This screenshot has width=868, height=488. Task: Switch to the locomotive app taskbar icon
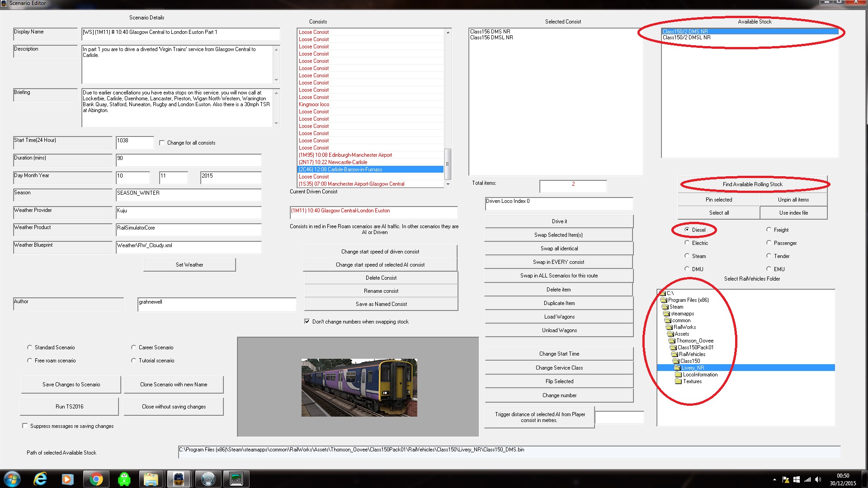178,479
